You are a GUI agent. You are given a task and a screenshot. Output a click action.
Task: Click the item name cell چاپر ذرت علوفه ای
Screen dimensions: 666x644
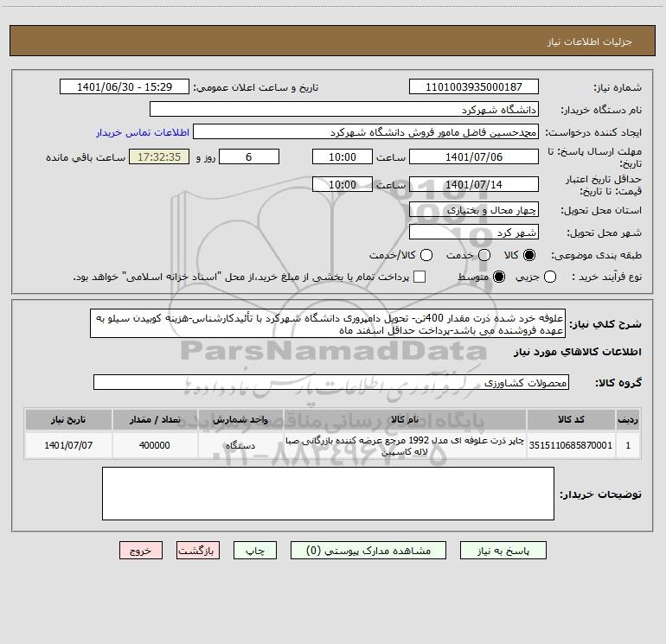(x=405, y=445)
